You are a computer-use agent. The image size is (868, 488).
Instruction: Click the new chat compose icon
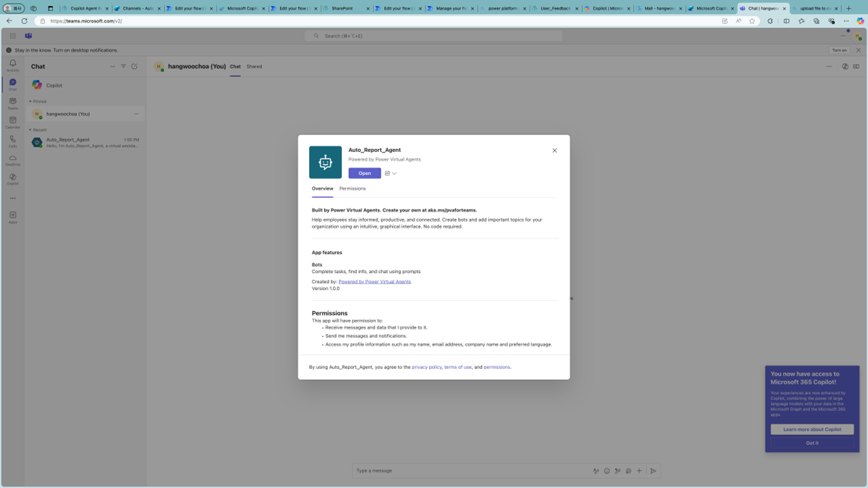click(134, 67)
